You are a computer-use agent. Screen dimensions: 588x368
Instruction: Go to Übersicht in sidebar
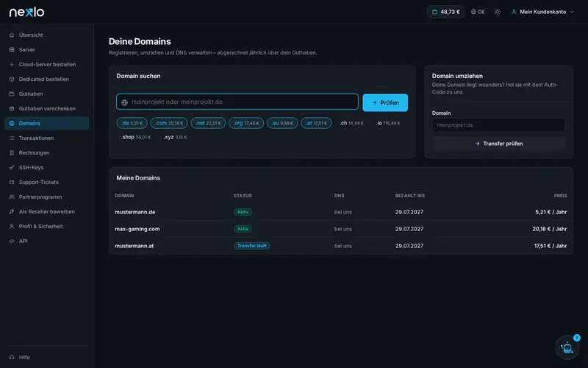pyautogui.click(x=47, y=35)
